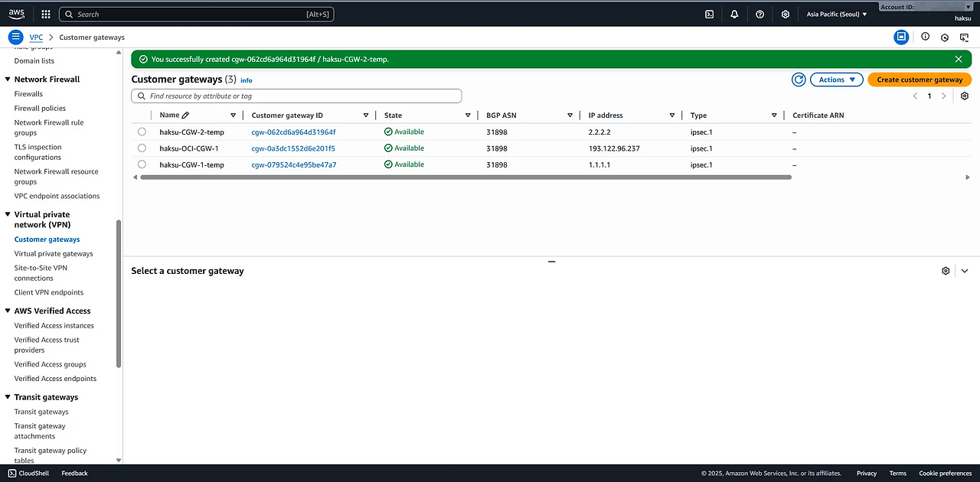Viewport: 980px width, 482px height.
Task: Select the haksu-OCI-CGW-1 radio button
Action: click(142, 148)
